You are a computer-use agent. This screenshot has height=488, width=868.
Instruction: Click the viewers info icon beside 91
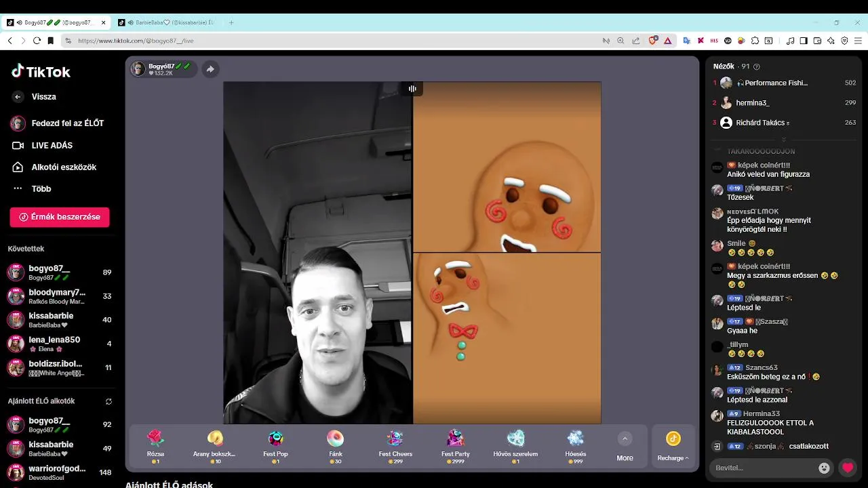pyautogui.click(x=757, y=66)
